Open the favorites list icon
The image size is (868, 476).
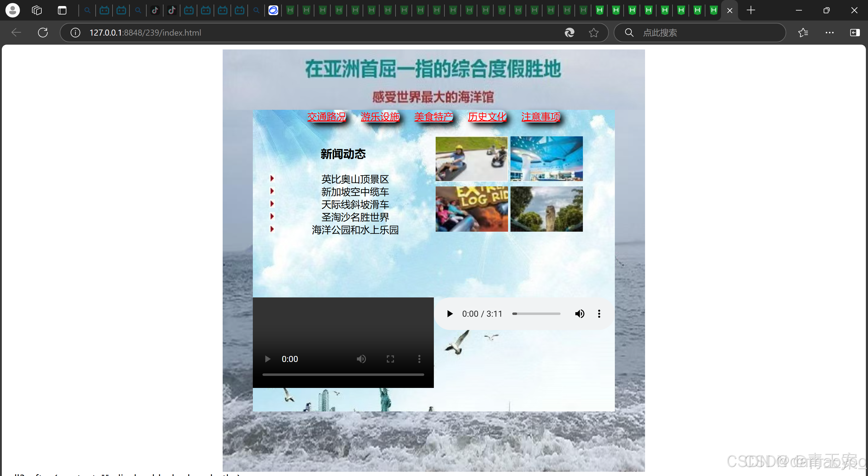point(803,33)
